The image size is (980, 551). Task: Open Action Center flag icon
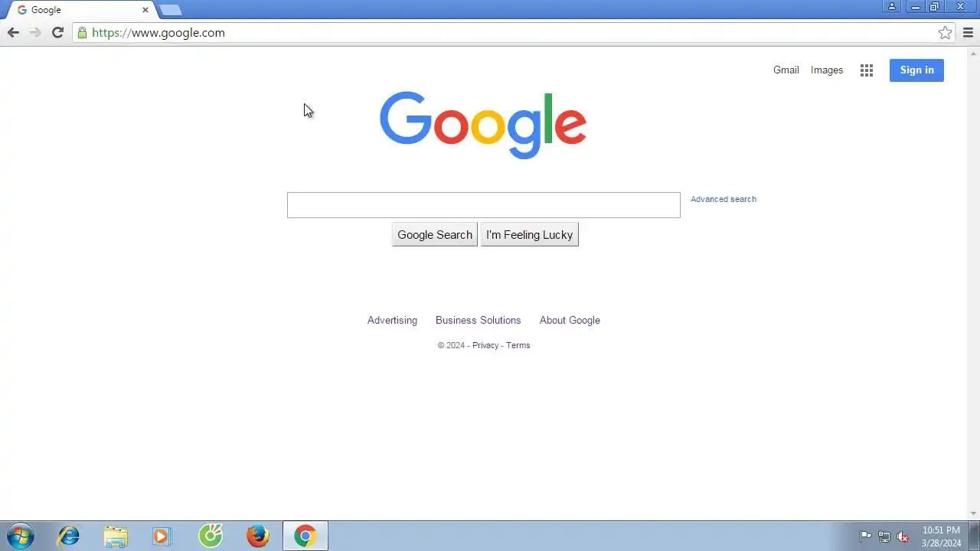coord(865,536)
